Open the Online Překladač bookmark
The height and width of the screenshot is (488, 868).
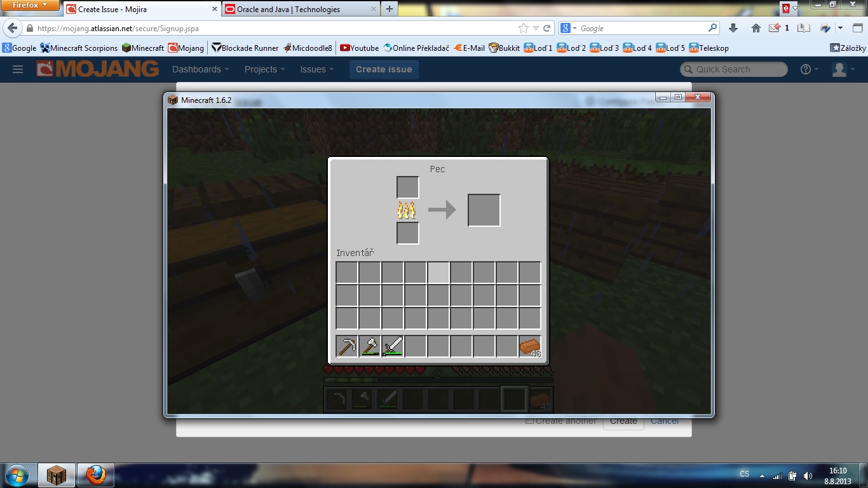416,48
